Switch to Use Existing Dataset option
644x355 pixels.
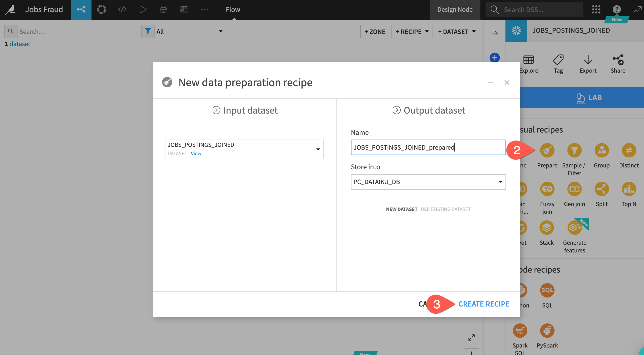point(446,209)
